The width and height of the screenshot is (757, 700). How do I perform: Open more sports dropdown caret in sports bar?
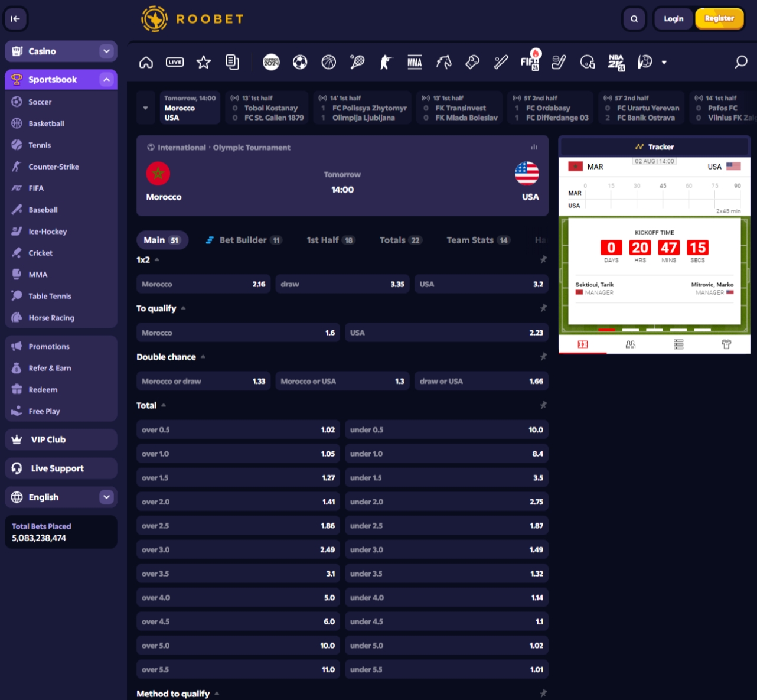(664, 62)
